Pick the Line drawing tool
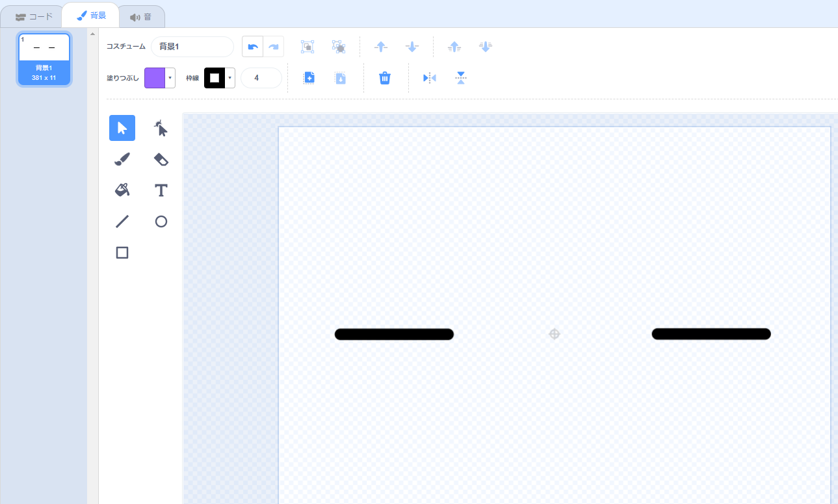Screen dimensions: 838x504 [x=122, y=221]
